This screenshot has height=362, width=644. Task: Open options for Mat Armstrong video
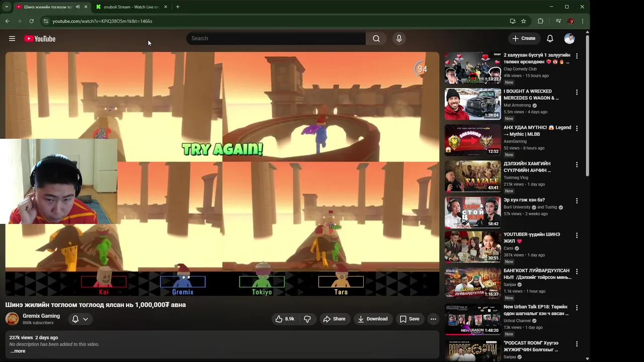(577, 93)
